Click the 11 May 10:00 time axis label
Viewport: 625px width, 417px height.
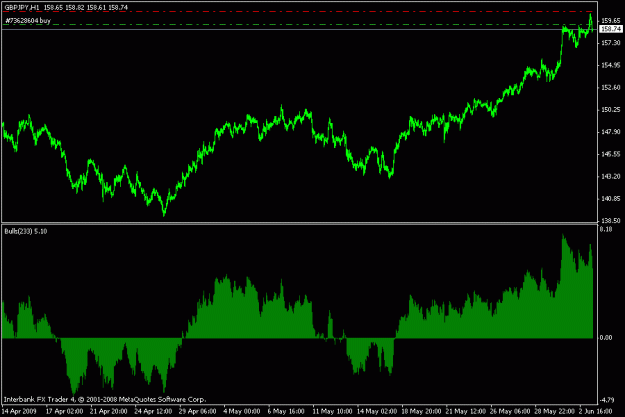[332, 411]
